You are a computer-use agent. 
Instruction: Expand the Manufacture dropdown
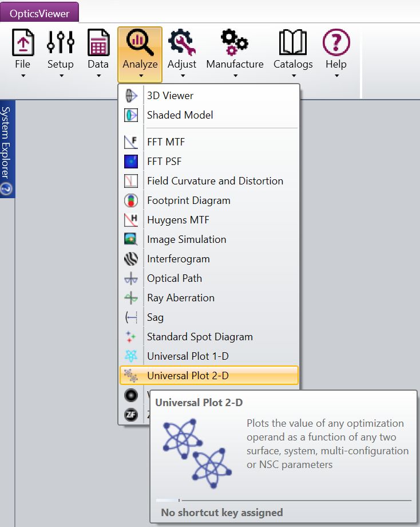pos(235,76)
